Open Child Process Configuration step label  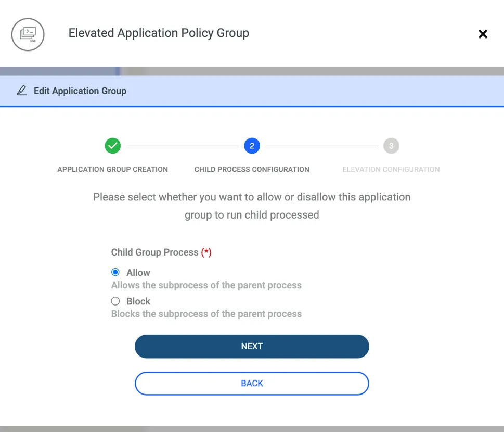point(252,169)
